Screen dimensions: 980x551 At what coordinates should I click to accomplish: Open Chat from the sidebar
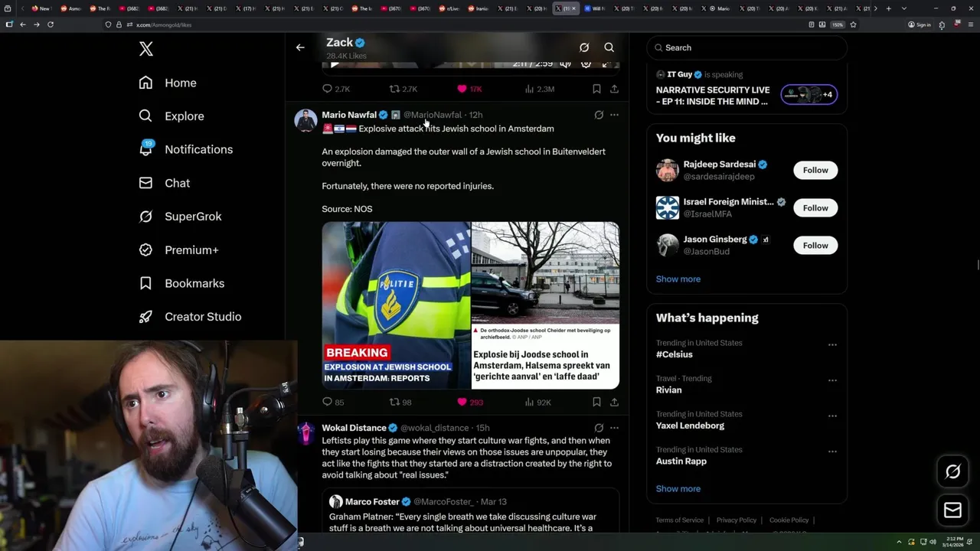pyautogui.click(x=165, y=183)
